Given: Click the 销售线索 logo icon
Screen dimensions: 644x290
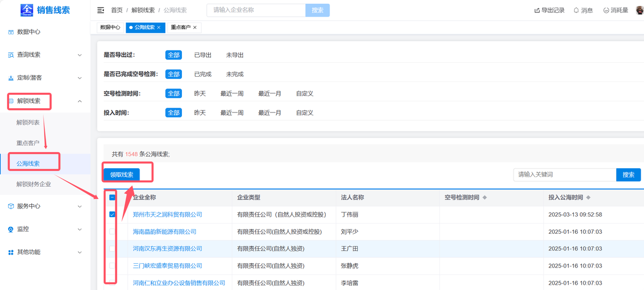Looking at the screenshot, I should (x=27, y=10).
